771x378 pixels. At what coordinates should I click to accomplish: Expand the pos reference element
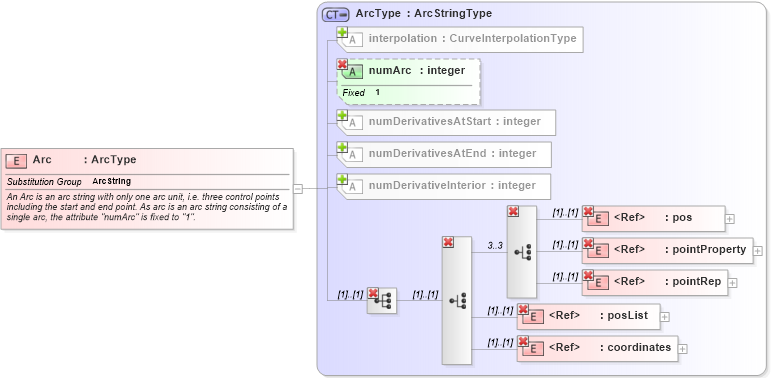click(x=730, y=219)
